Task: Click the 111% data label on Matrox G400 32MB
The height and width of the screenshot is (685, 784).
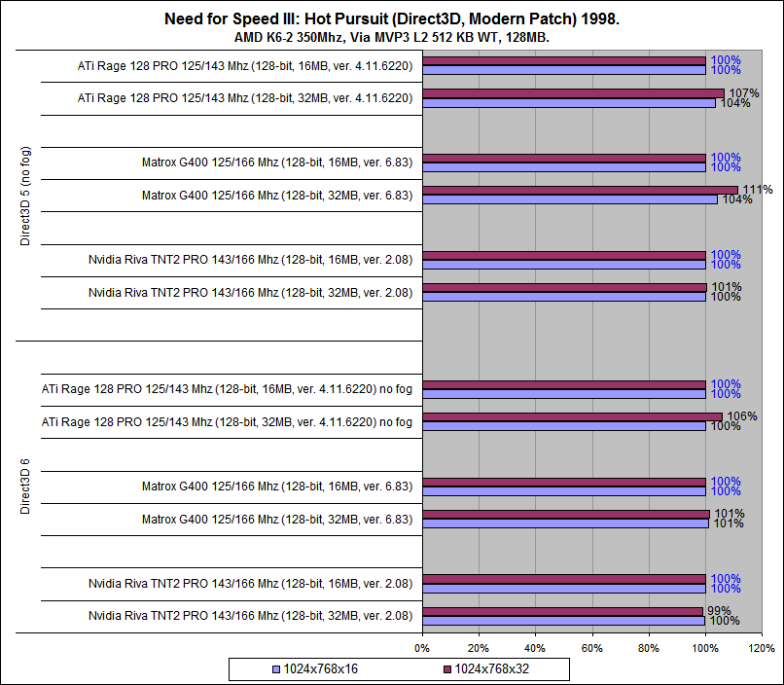Action: click(758, 190)
